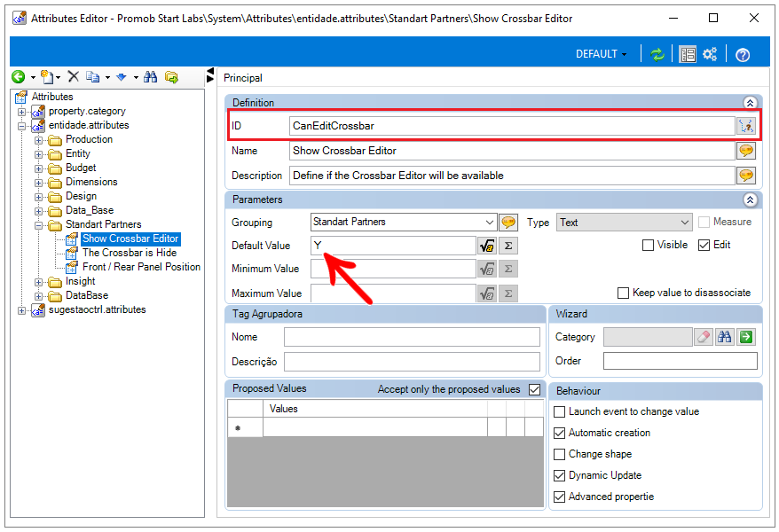Toggle the Measure checkbox
The width and height of the screenshot is (779, 532).
pyautogui.click(x=704, y=223)
